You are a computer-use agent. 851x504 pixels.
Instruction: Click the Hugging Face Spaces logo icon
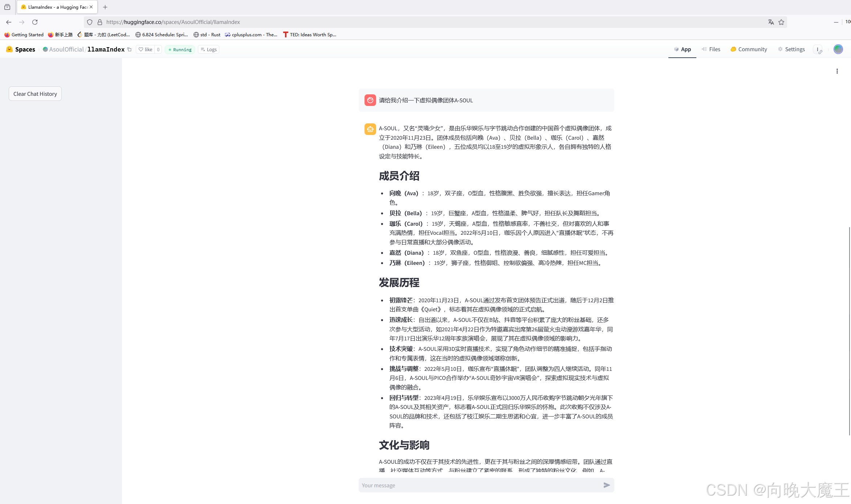coord(9,49)
